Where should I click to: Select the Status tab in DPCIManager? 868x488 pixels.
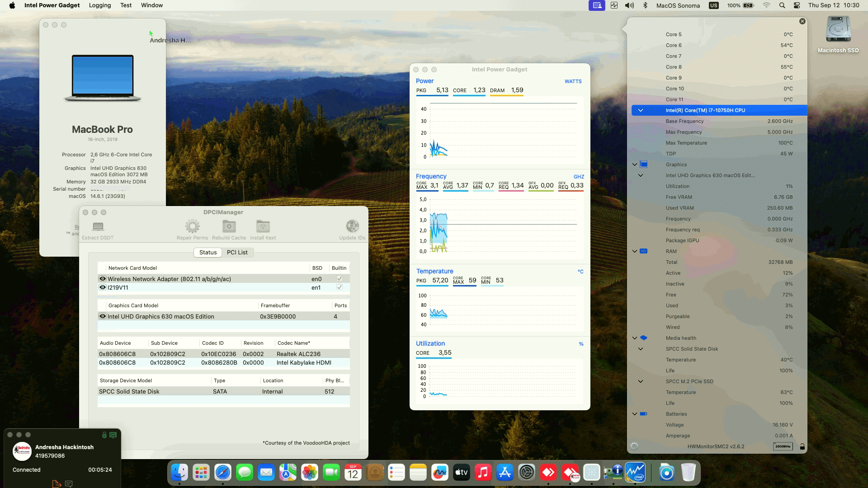pyautogui.click(x=208, y=252)
